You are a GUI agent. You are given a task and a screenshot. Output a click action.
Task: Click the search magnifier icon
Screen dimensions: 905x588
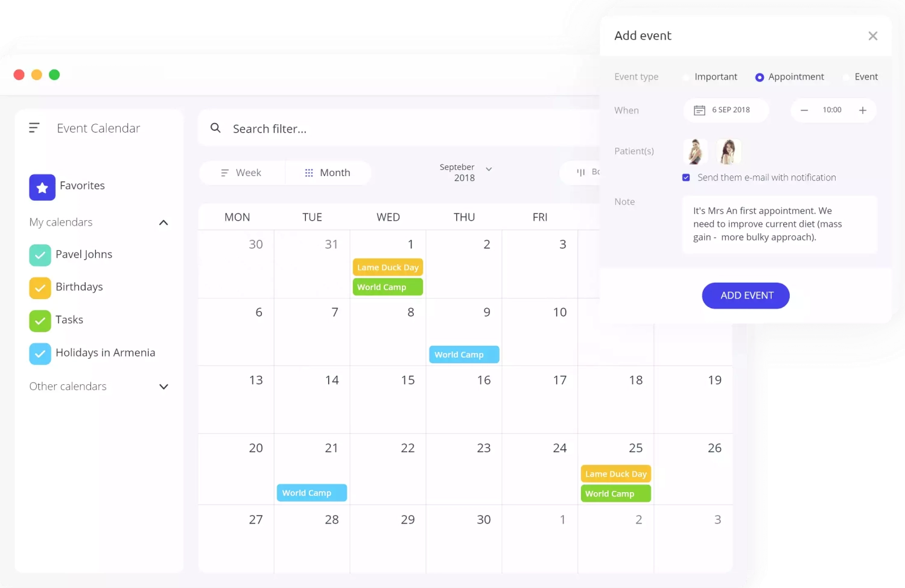(215, 128)
